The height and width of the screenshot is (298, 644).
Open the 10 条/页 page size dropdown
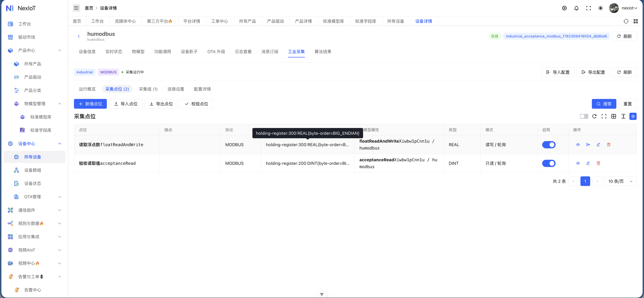click(620, 181)
